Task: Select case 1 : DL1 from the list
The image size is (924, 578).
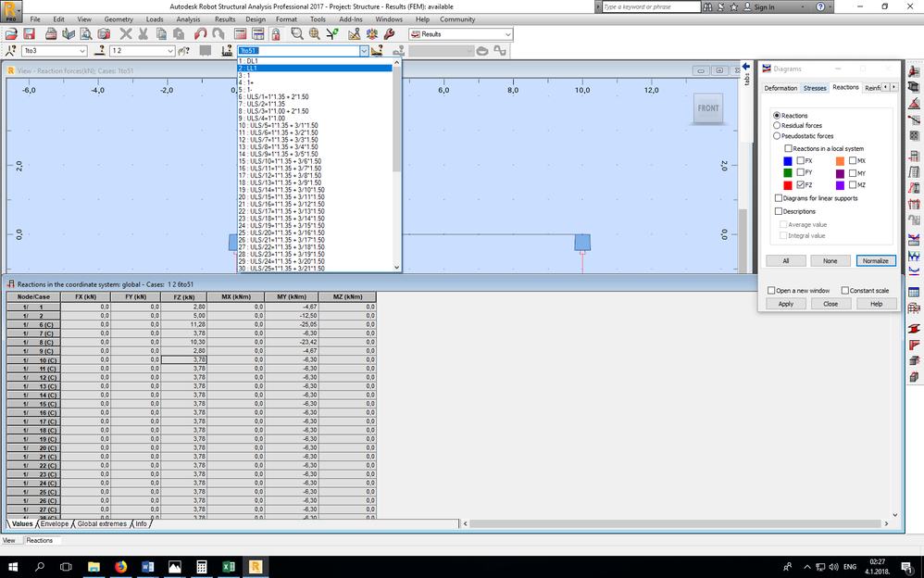Action: pos(315,61)
